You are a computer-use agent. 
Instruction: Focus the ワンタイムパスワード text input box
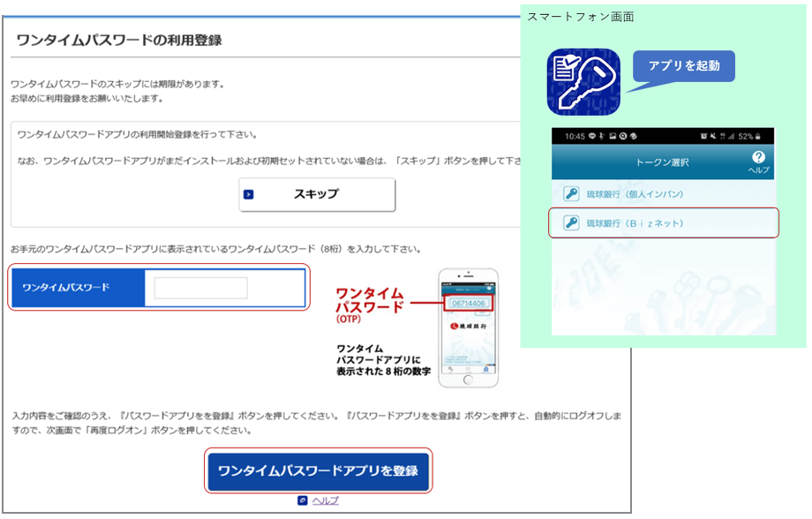(x=201, y=288)
